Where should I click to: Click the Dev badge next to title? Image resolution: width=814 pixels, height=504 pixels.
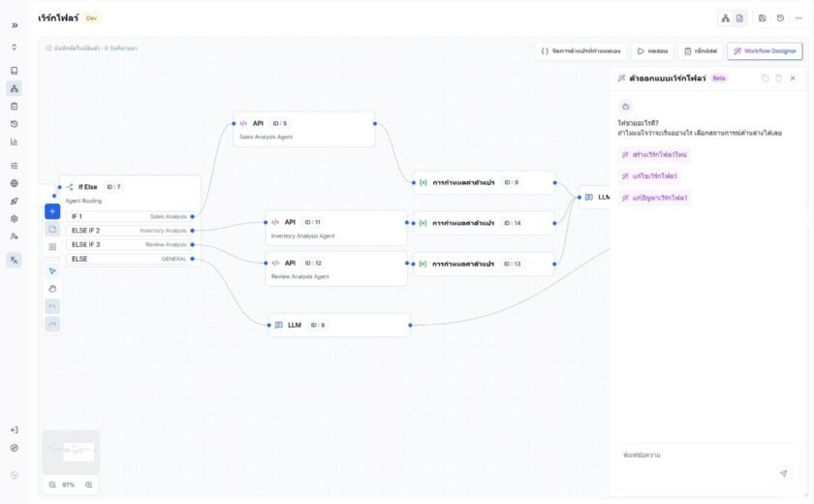tap(91, 18)
